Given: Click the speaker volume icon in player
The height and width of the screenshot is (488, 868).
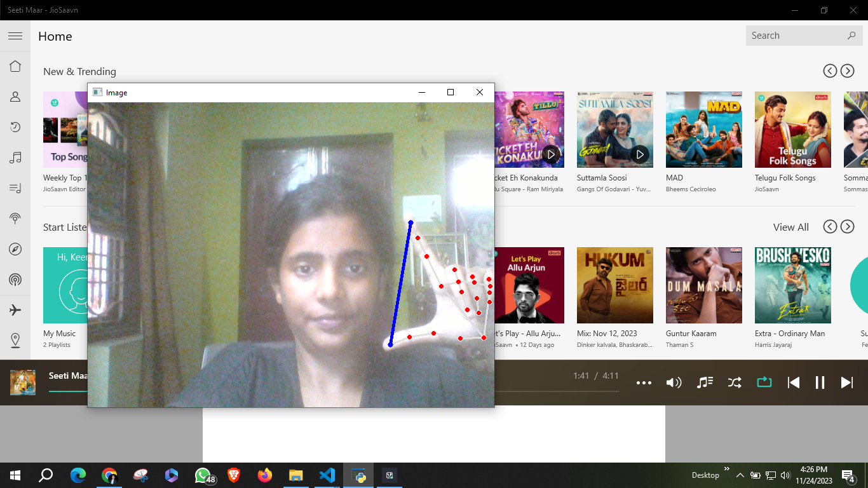Looking at the screenshot, I should [674, 382].
